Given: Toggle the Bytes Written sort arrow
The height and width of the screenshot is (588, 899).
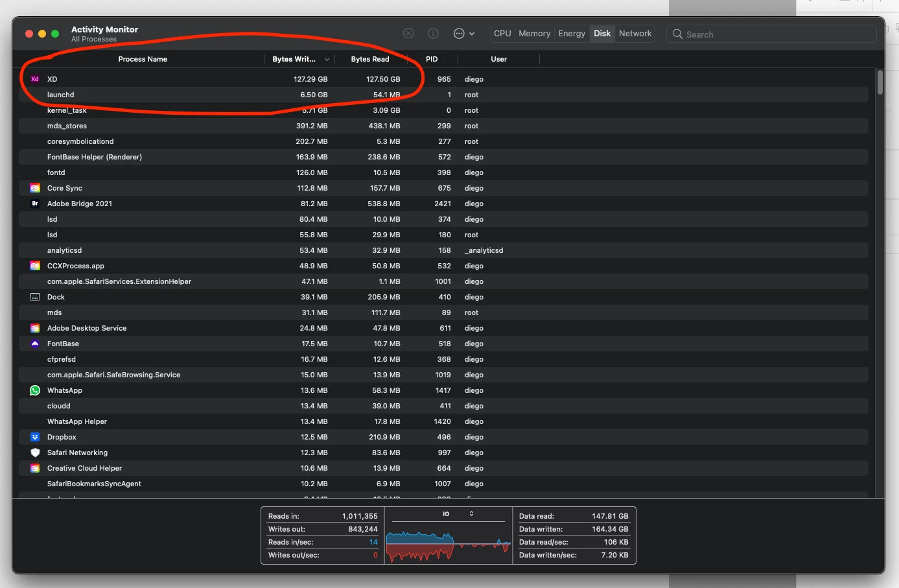Looking at the screenshot, I should [x=327, y=60].
